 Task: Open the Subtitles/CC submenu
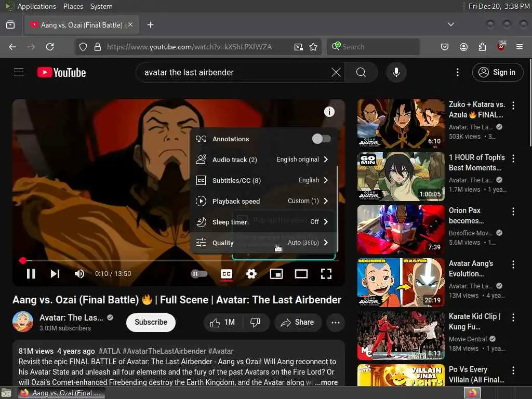(263, 180)
